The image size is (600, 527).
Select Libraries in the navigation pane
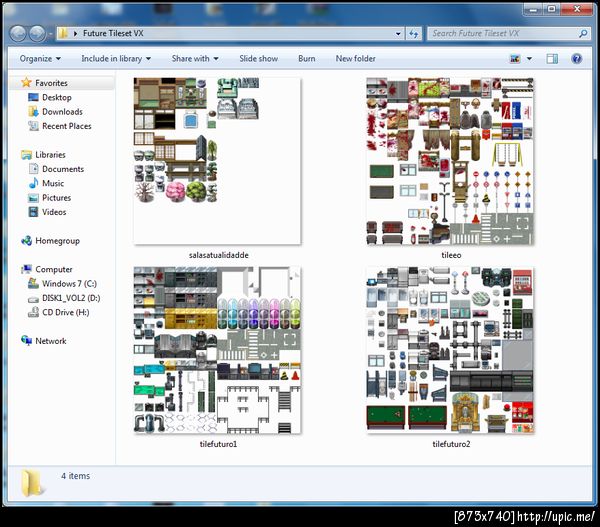coord(50,155)
